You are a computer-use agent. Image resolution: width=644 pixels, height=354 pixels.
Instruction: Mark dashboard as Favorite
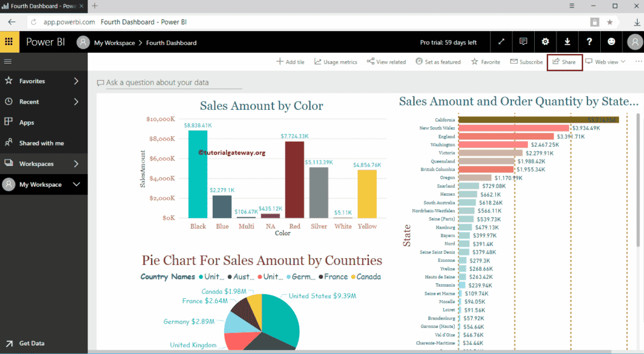coord(486,62)
